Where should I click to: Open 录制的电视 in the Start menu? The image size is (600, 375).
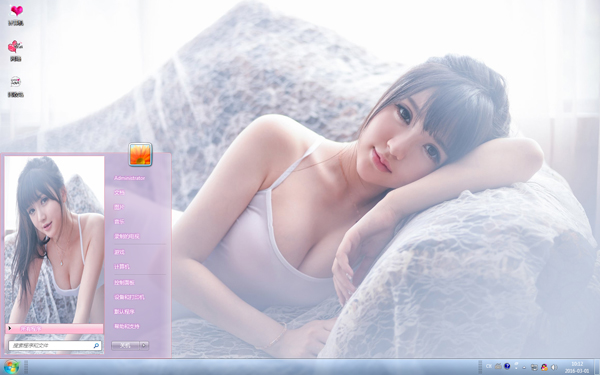pyautogui.click(x=127, y=236)
